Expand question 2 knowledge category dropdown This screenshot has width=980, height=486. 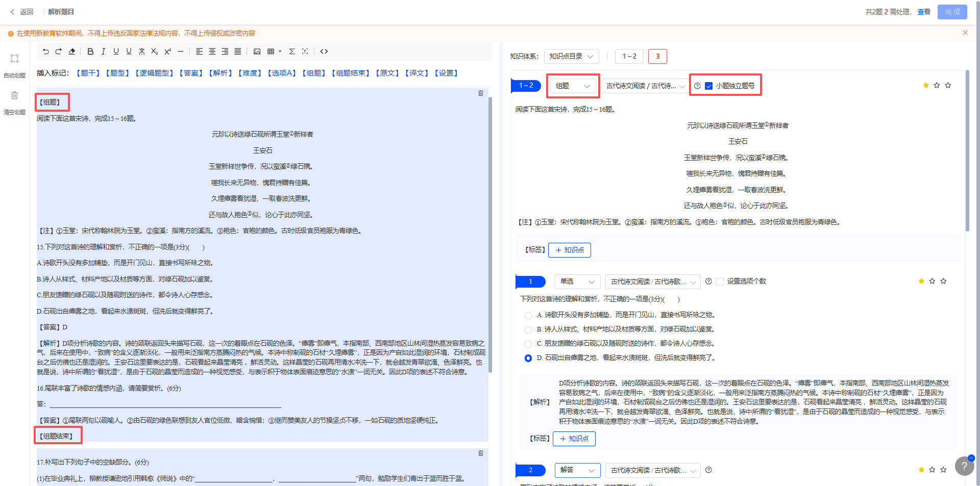653,470
